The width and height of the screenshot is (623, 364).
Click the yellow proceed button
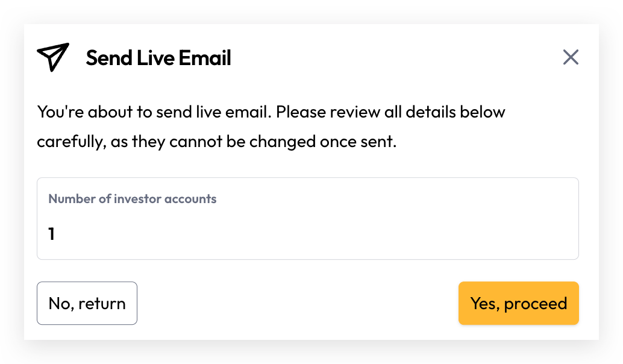click(519, 303)
